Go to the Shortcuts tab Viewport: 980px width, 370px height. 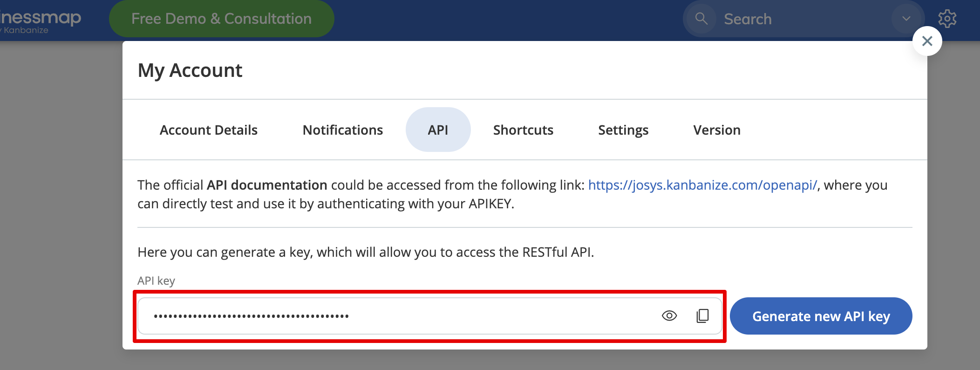click(x=523, y=130)
